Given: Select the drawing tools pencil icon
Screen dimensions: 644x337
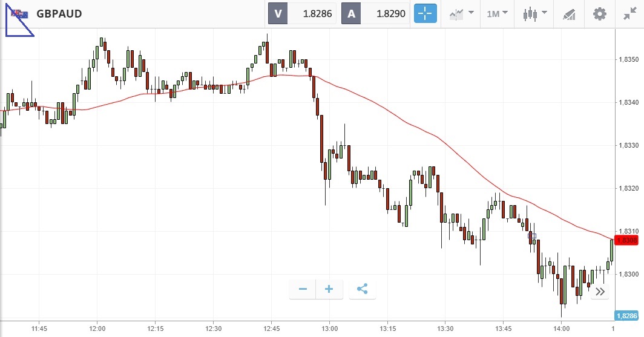Looking at the screenshot, I should [x=569, y=13].
